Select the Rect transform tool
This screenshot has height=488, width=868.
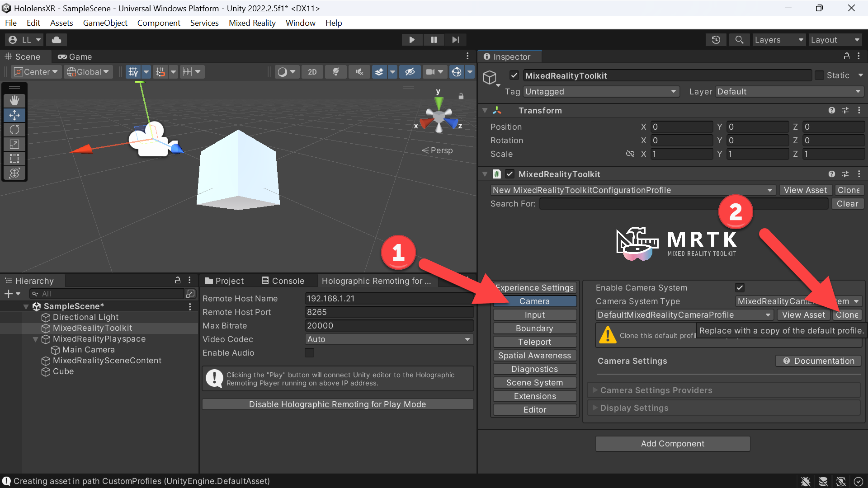point(14,159)
